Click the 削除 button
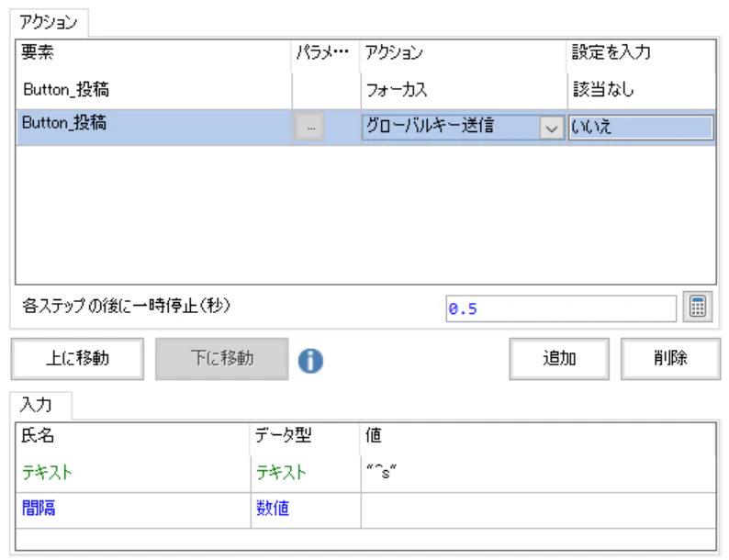Screen dimensions: 729x560 670,358
